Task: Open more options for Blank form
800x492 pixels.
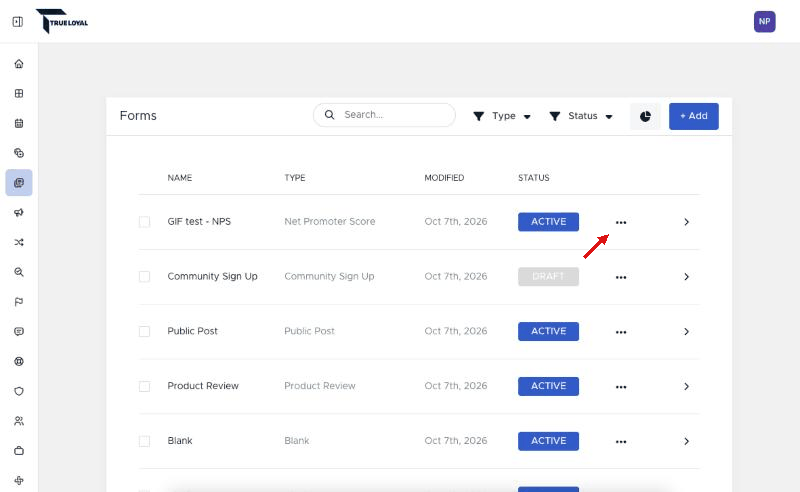Action: pos(620,441)
